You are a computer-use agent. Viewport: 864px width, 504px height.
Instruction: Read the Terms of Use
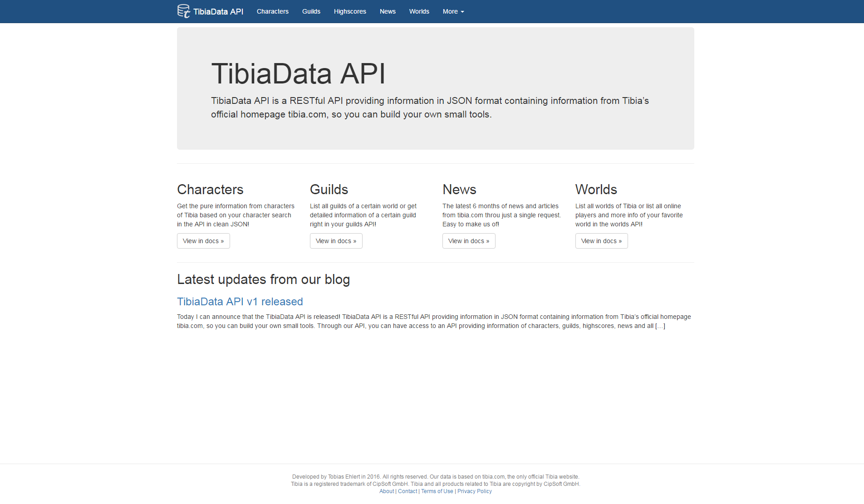coord(437,491)
